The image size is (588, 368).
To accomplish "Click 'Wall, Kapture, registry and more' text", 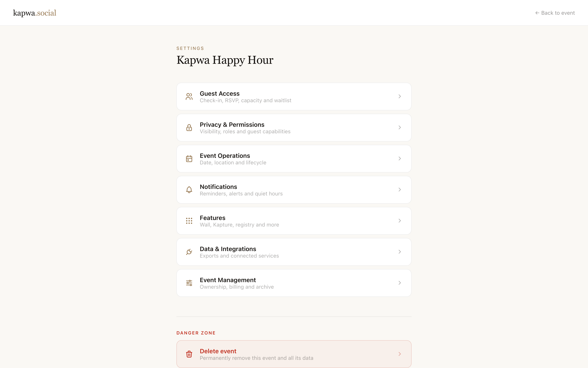I will (x=239, y=225).
